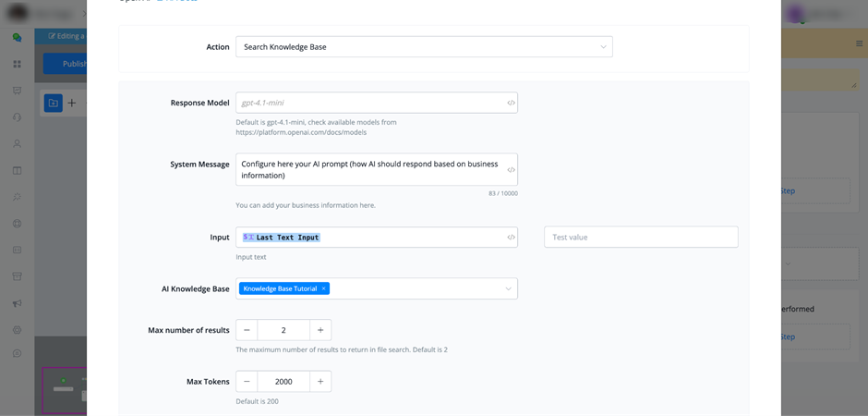Click the Response Model text field
868x416 pixels.
369,103
